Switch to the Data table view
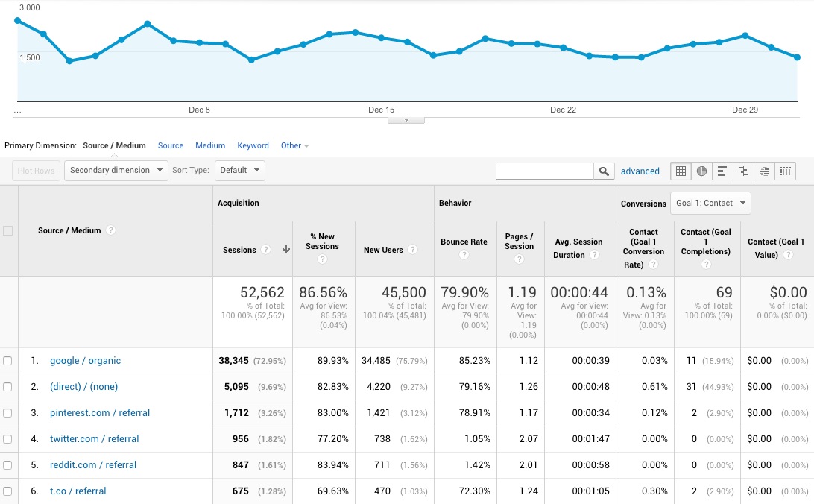814x504 pixels. click(681, 171)
